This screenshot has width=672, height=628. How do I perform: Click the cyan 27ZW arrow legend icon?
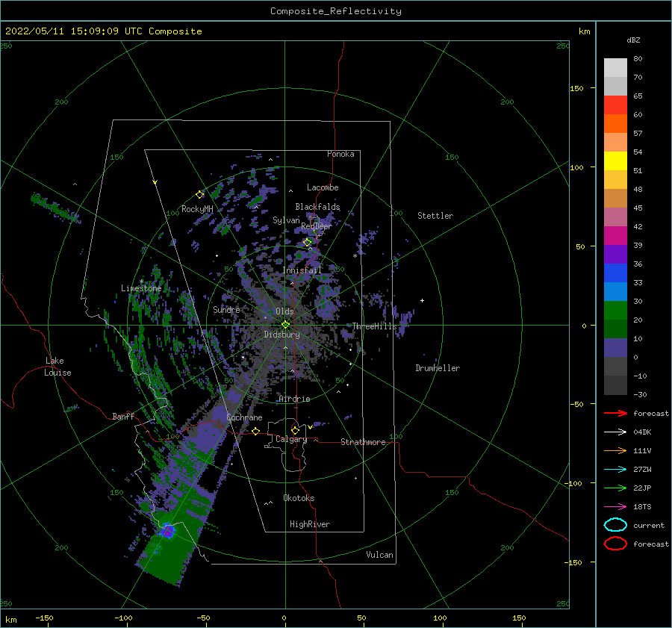point(615,470)
